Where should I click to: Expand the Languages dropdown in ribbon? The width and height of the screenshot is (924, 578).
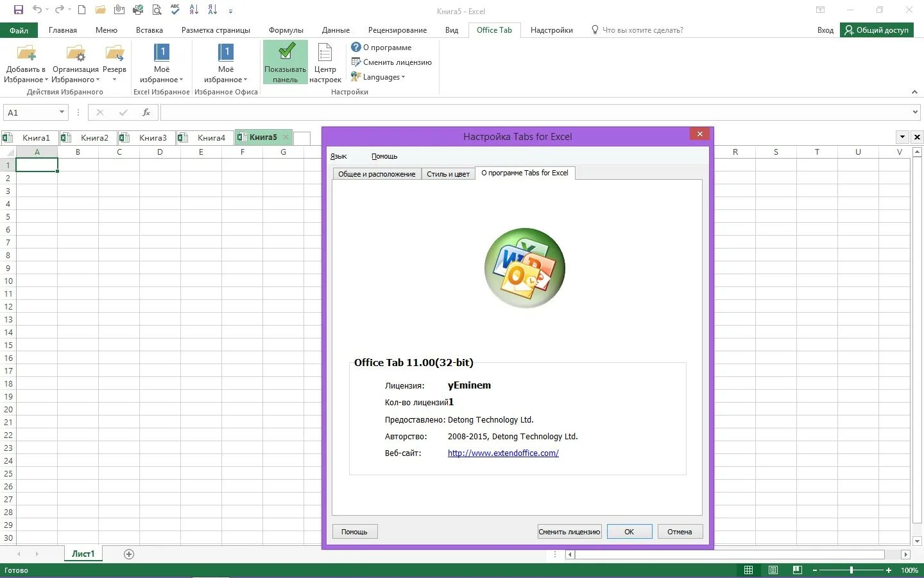click(379, 77)
